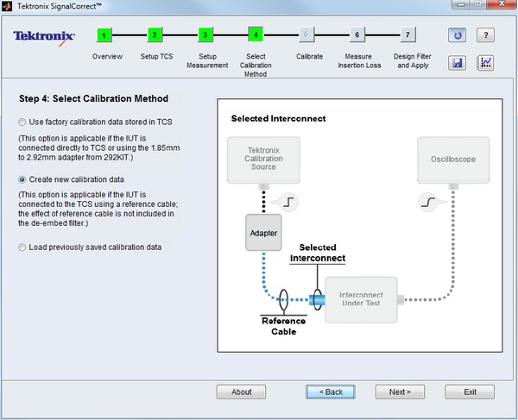Open the plot graph icon
Image resolution: width=518 pixels, height=420 pixels.
(486, 63)
